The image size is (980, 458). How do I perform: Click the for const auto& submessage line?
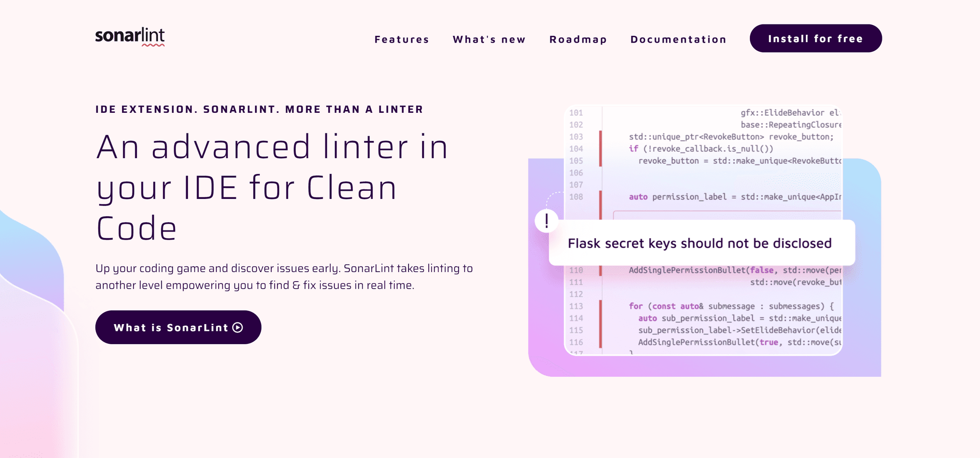pos(731,306)
